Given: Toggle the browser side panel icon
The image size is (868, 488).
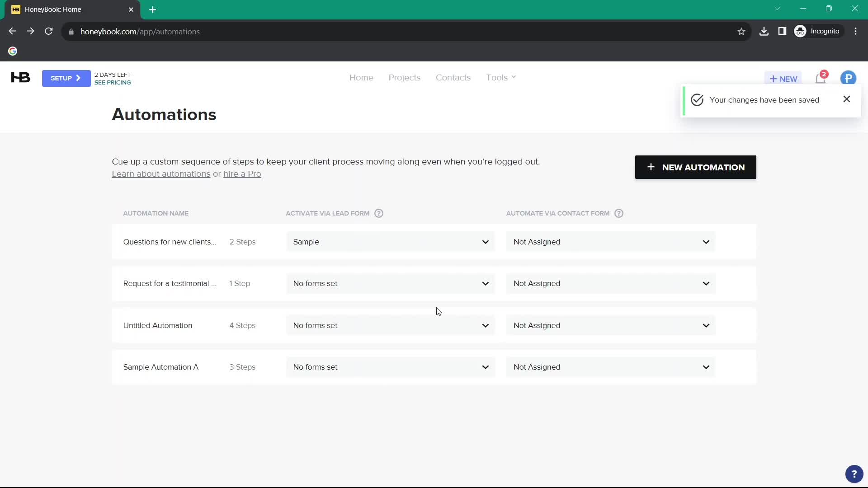Looking at the screenshot, I should coord(782,31).
